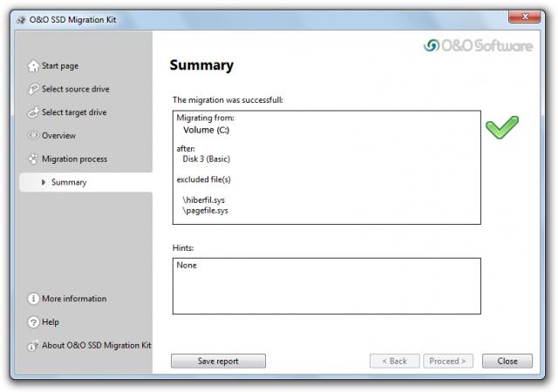
Task: Click the O&O SSD Migration Kit window title
Action: pyautogui.click(x=73, y=20)
